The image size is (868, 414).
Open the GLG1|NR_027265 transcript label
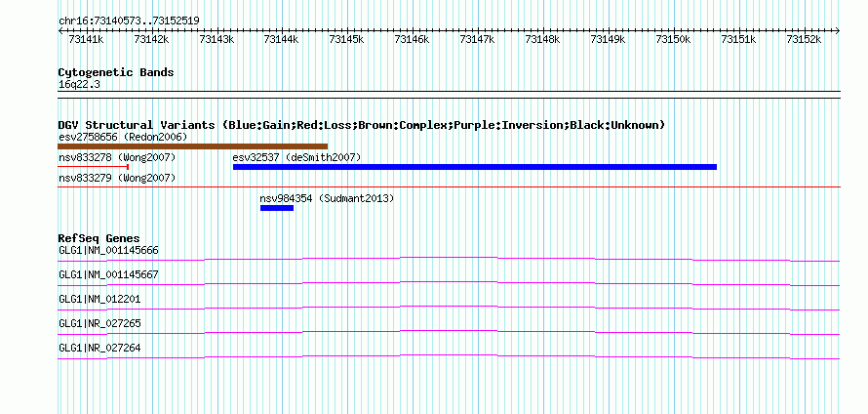pyautogui.click(x=99, y=323)
